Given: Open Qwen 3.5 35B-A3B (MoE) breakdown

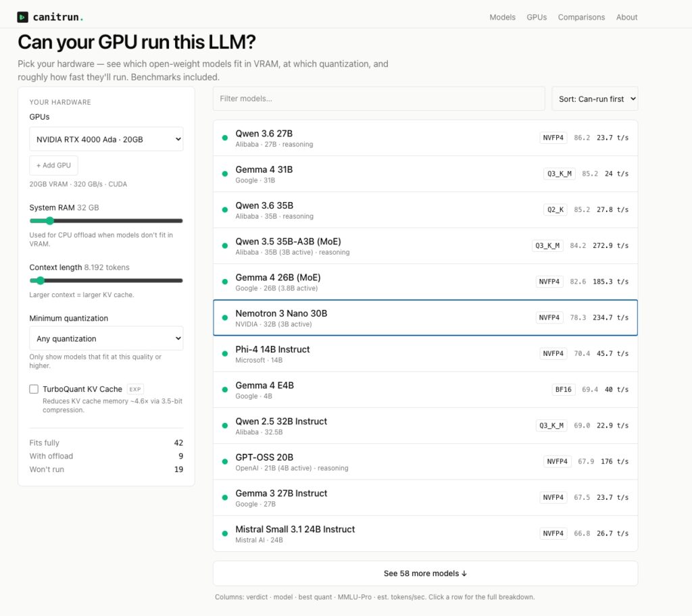Looking at the screenshot, I should point(426,246).
